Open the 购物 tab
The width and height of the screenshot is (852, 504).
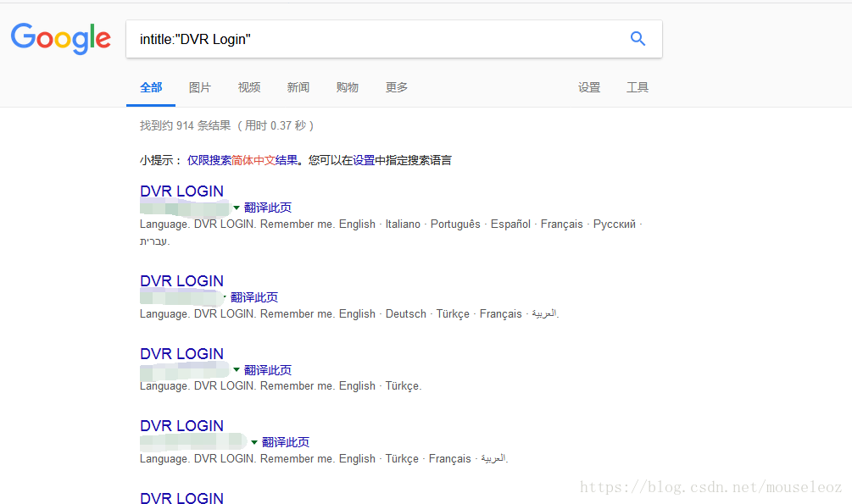click(x=348, y=87)
